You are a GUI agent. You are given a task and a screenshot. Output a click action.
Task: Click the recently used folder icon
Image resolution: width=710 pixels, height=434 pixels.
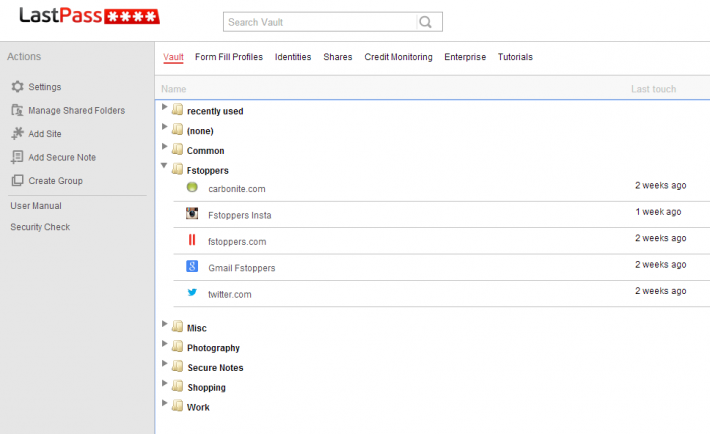coord(178,110)
